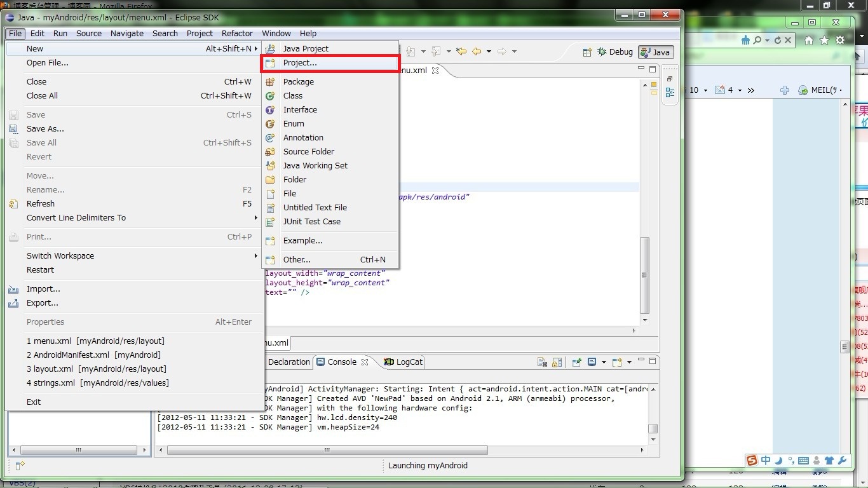Choose Close All in File menu
This screenshot has width=868, height=488.
(134, 95)
